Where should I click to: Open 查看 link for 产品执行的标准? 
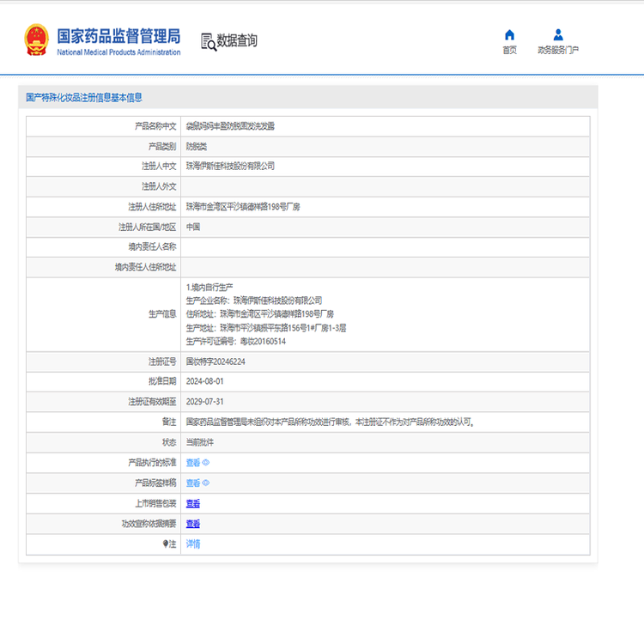point(193,463)
